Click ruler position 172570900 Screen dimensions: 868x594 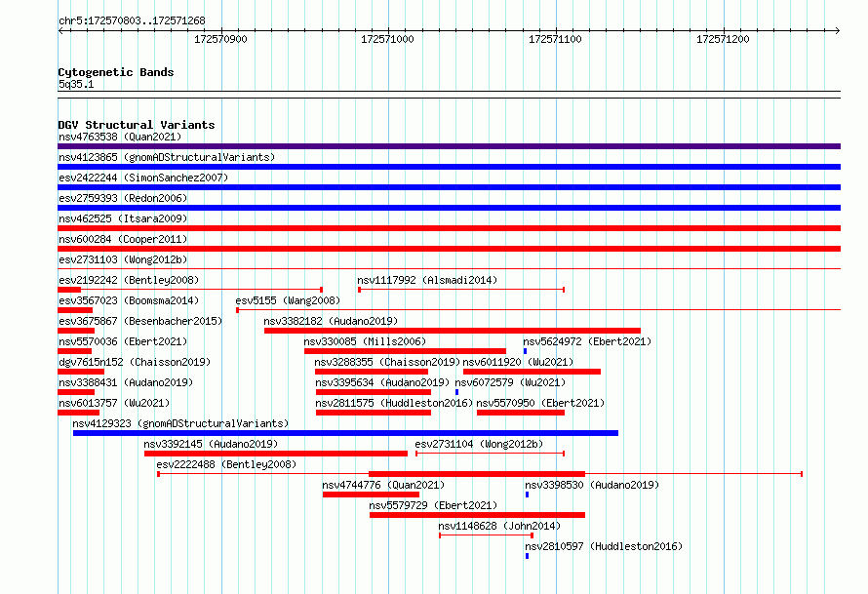(x=220, y=39)
